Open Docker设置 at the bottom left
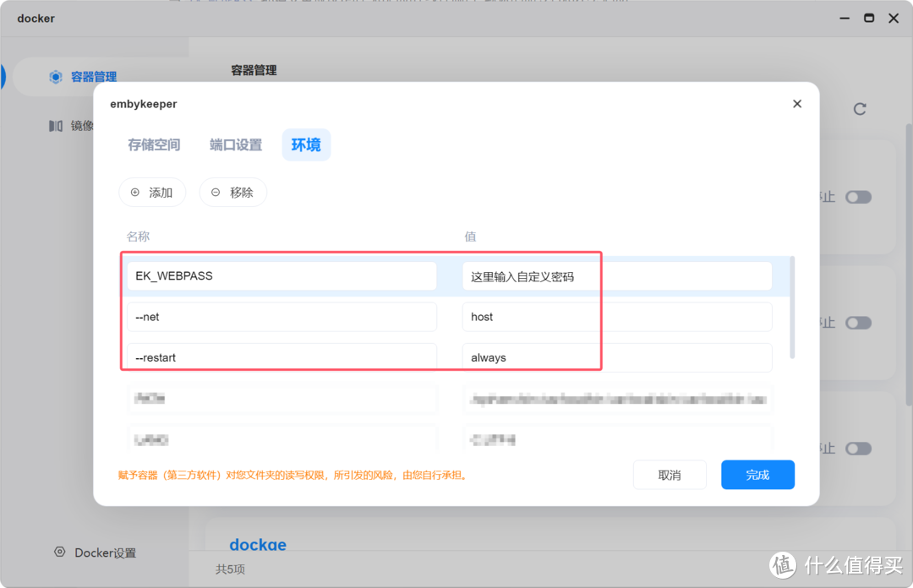913x588 pixels. coord(96,553)
